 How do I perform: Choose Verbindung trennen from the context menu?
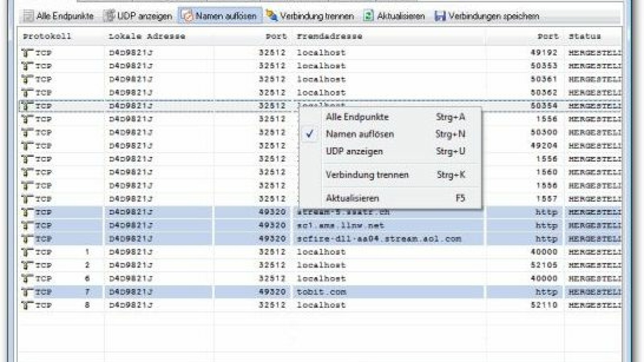(x=367, y=175)
